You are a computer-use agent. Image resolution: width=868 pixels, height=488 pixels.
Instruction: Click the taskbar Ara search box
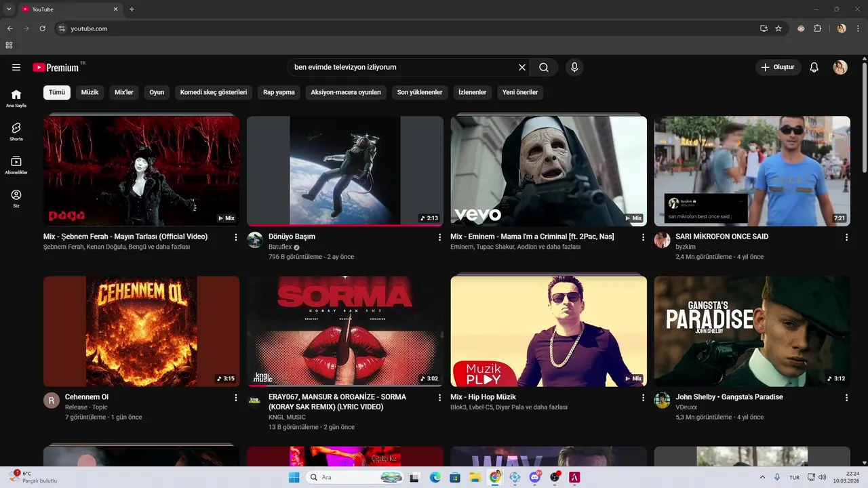coord(355,477)
